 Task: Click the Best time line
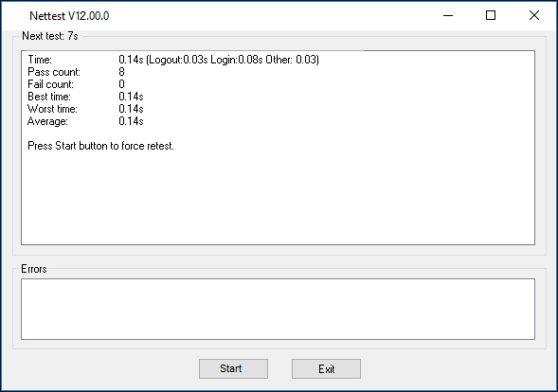pyautogui.click(x=85, y=97)
